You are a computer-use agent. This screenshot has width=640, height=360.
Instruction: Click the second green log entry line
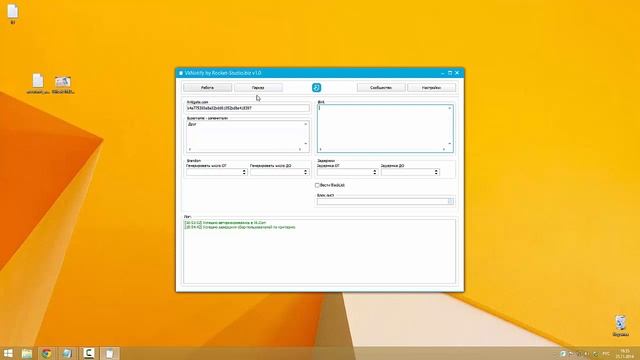240,227
